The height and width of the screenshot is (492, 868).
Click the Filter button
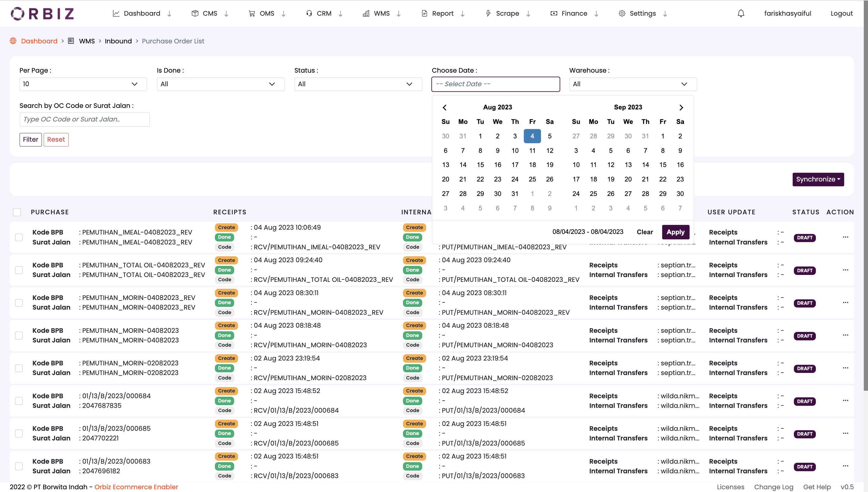(x=30, y=140)
